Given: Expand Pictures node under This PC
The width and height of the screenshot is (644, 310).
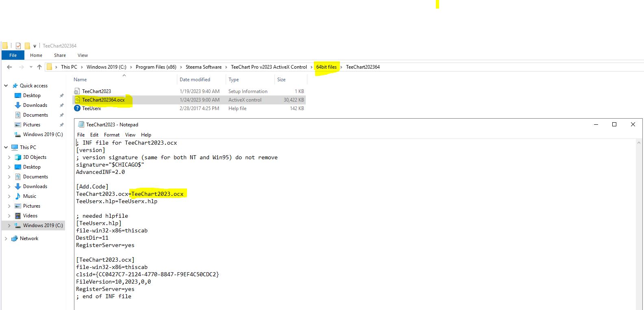Looking at the screenshot, I should (x=9, y=206).
